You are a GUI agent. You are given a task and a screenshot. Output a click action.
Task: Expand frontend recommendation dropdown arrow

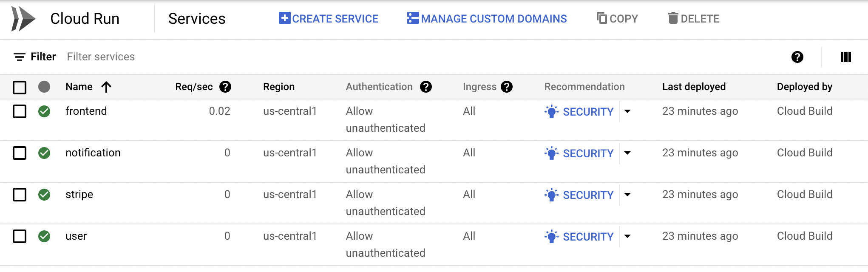[x=627, y=111]
